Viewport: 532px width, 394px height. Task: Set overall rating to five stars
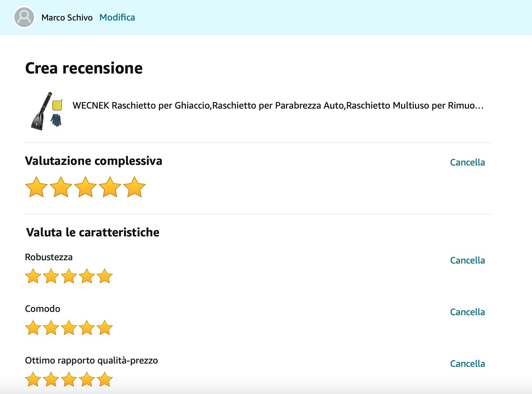click(134, 187)
